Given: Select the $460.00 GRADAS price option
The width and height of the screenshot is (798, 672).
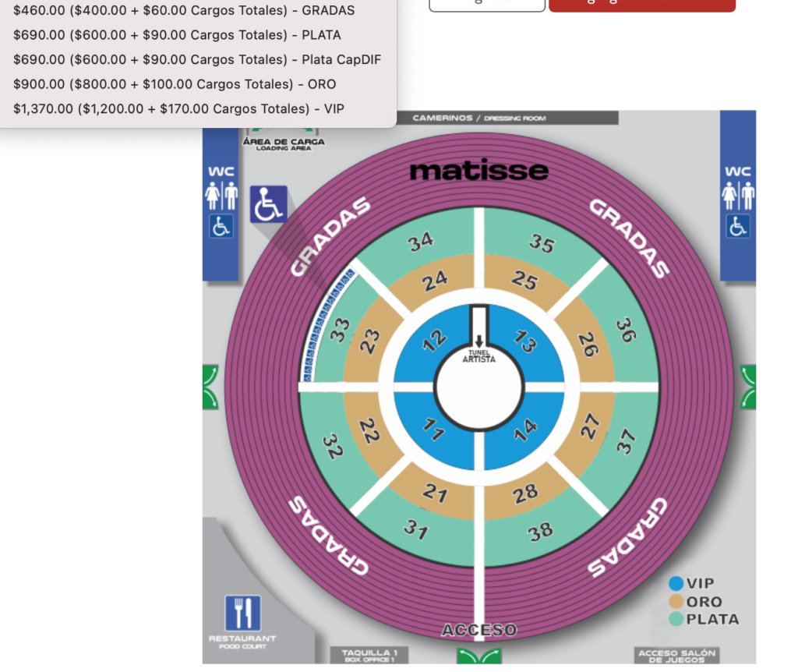Looking at the screenshot, I should [x=184, y=10].
